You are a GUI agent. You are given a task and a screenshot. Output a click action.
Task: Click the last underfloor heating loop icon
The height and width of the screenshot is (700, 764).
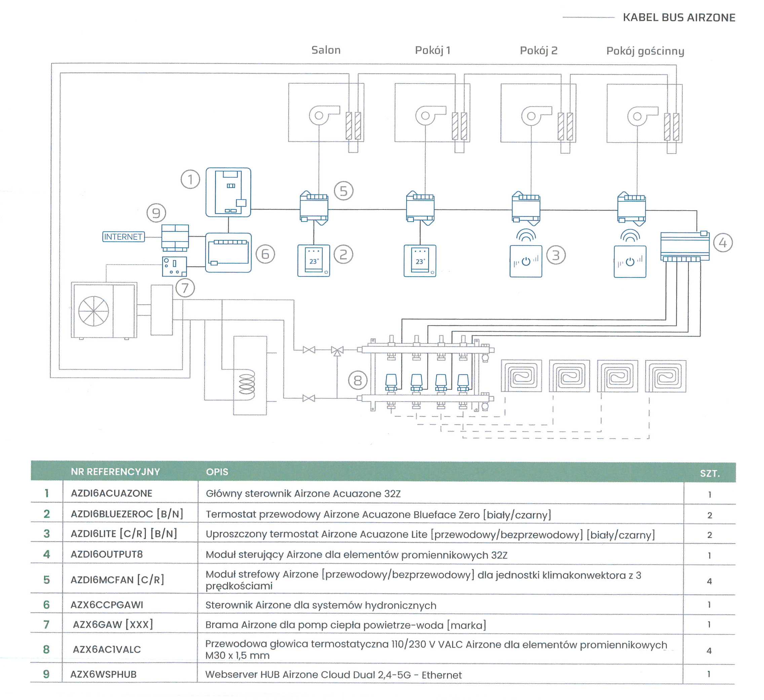coord(665,376)
